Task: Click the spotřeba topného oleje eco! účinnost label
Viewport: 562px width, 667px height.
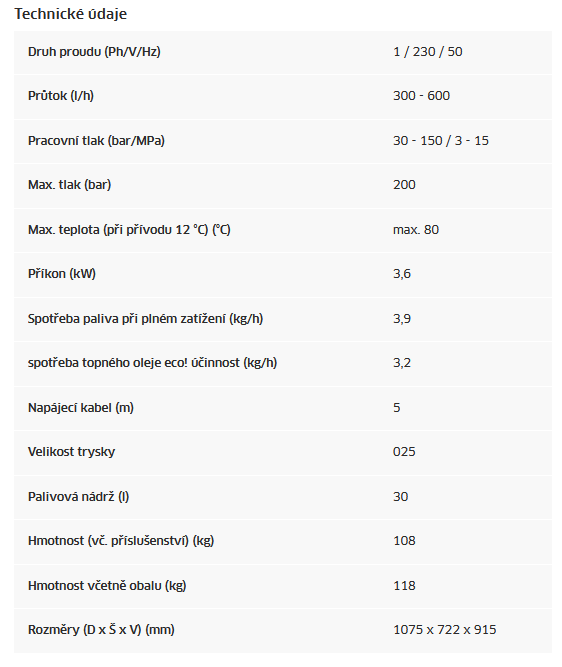Action: point(152,363)
